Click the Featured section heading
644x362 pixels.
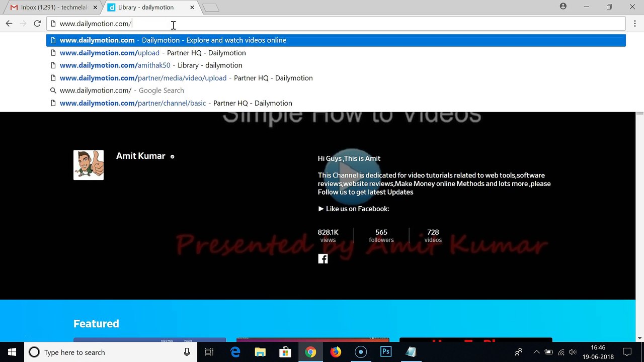pyautogui.click(x=96, y=324)
